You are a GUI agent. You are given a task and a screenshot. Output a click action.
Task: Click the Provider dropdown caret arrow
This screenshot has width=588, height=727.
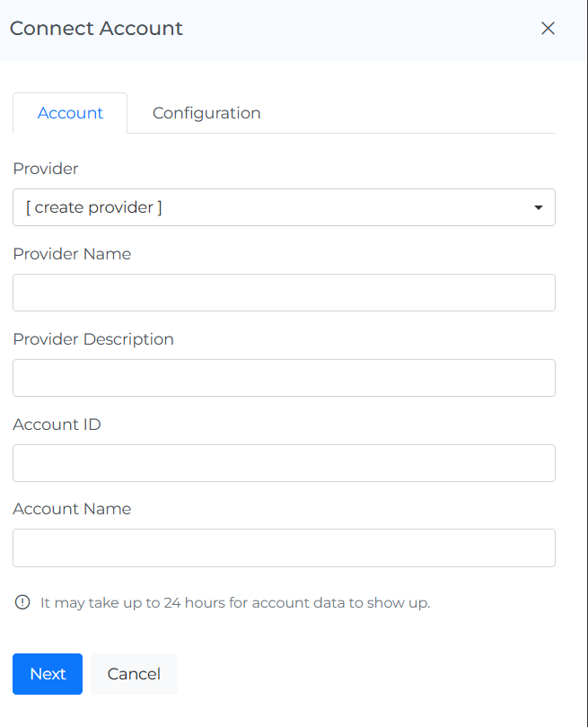coord(539,207)
